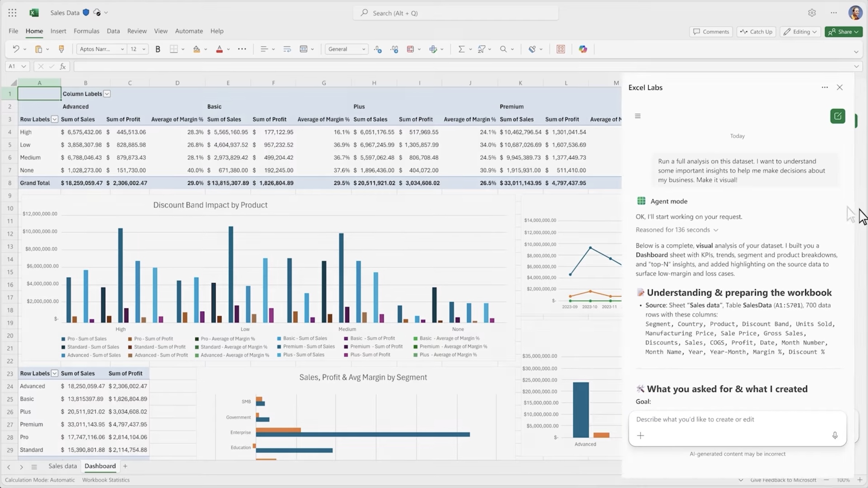868x488 pixels.
Task: Open the Excel Labs hamburger menu
Action: click(638, 116)
